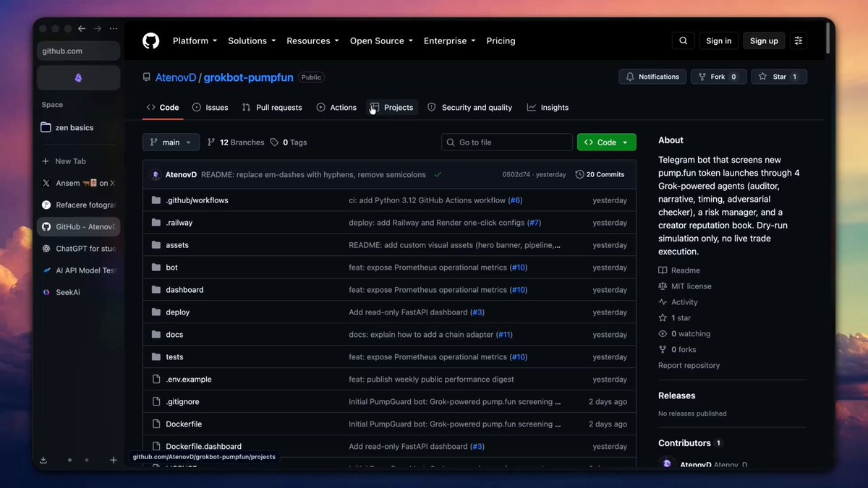868x488 pixels.
Task: Click the pinned purple essential tile in sidebar
Action: pos(79,77)
